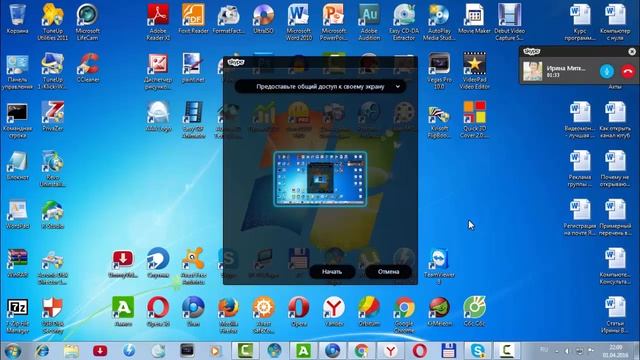Click the taskbar clock showing 22:00
Image resolution: width=640 pixels, height=360 pixels.
(616, 351)
